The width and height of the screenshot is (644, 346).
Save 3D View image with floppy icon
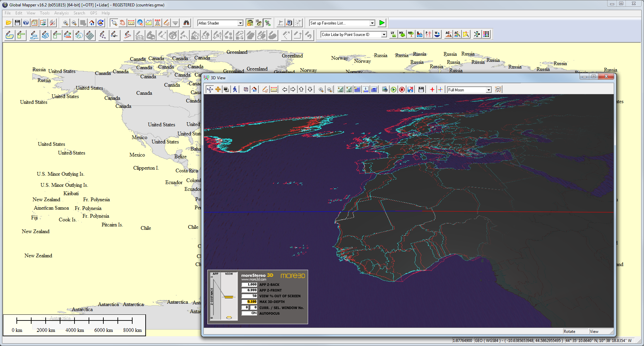[421, 89]
